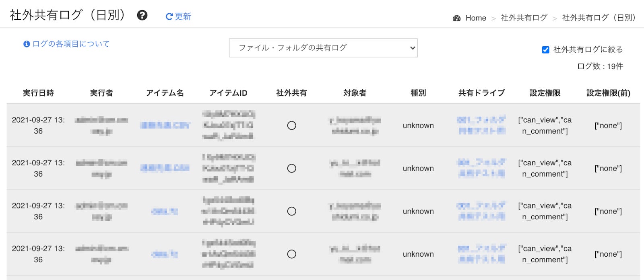Click the 更新 refresh icon

coord(169,16)
